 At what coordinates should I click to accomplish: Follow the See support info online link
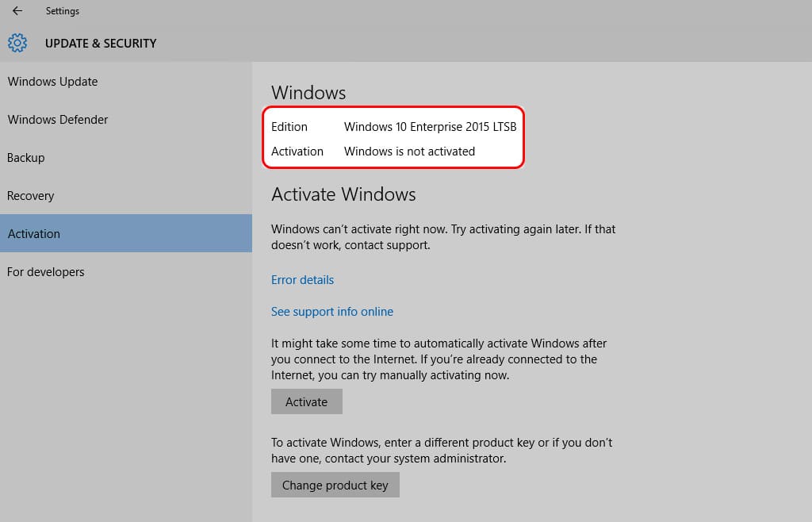pos(332,311)
